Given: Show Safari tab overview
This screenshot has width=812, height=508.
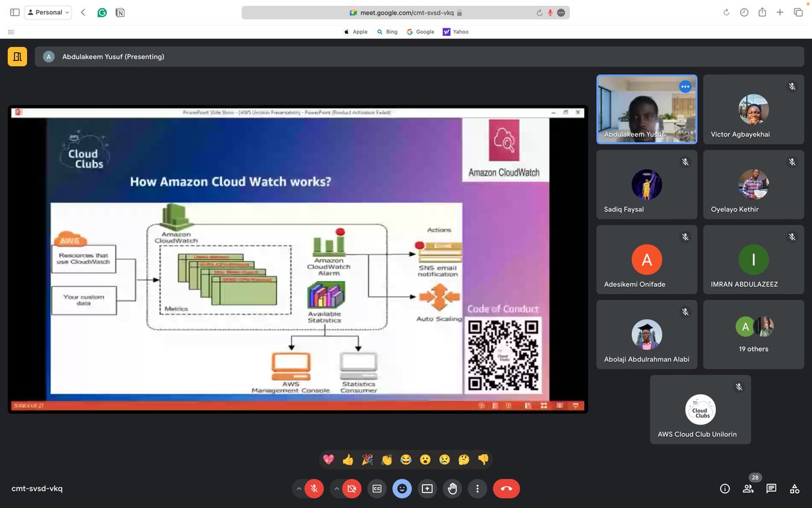Looking at the screenshot, I should pyautogui.click(x=798, y=12).
